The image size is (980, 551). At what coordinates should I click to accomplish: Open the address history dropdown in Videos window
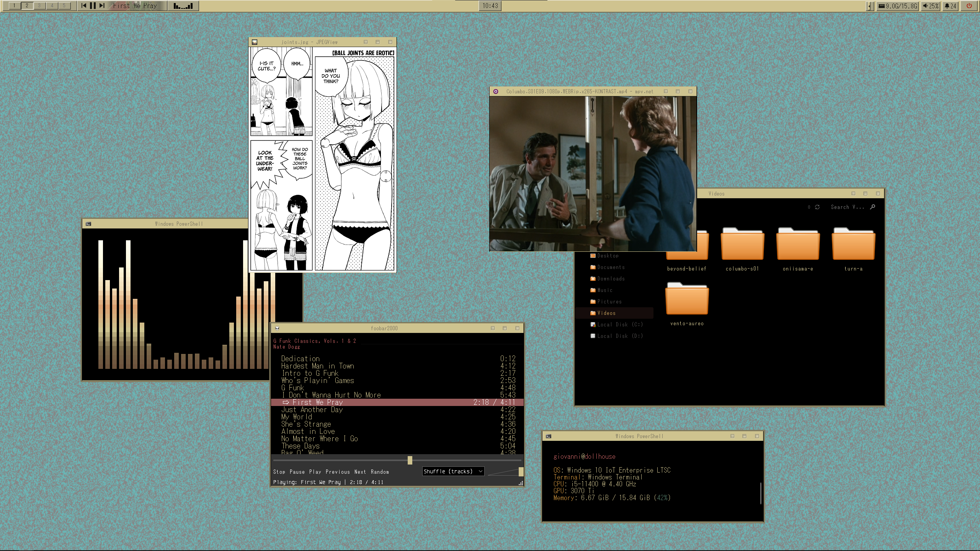[809, 207]
